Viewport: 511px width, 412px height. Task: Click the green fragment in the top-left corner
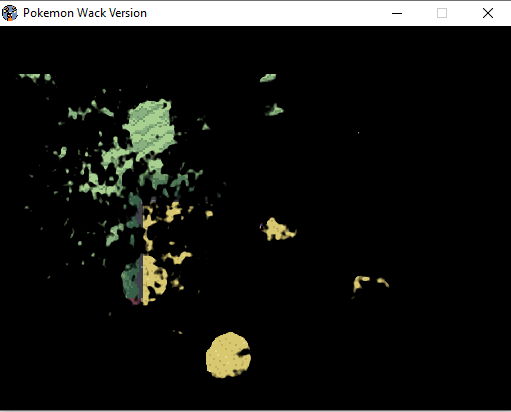coord(36,78)
